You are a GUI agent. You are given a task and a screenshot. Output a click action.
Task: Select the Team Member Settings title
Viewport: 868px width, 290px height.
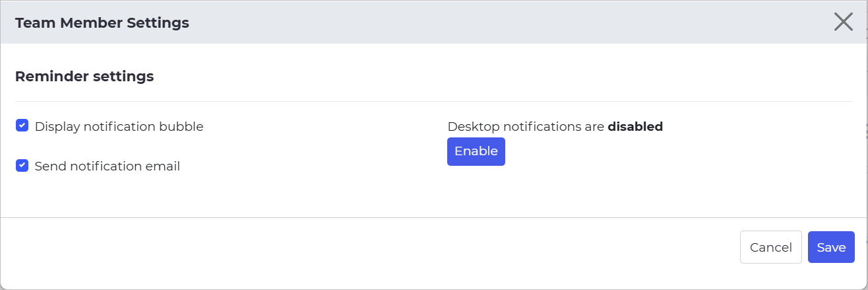point(102,22)
